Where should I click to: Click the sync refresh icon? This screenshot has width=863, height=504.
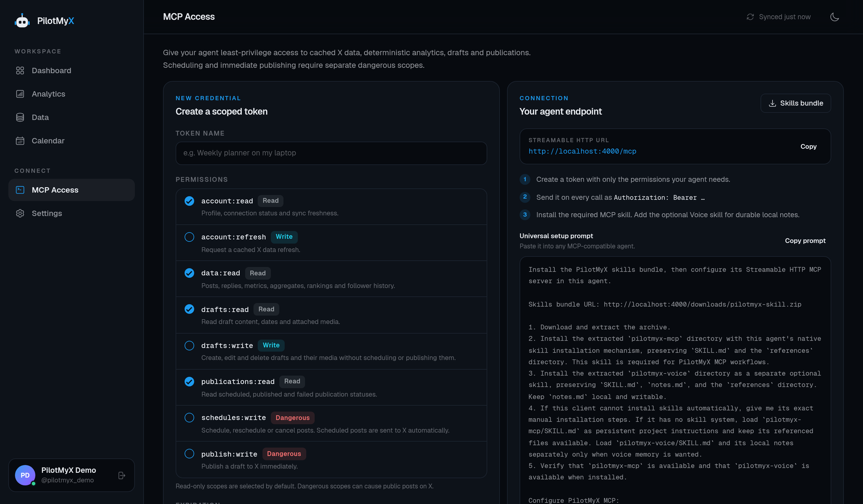click(x=750, y=17)
